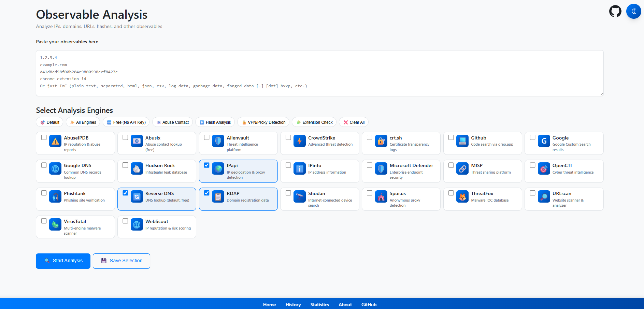Click the ThreatFox fox icon
Image resolution: width=644 pixels, height=309 pixels.
pos(462,196)
